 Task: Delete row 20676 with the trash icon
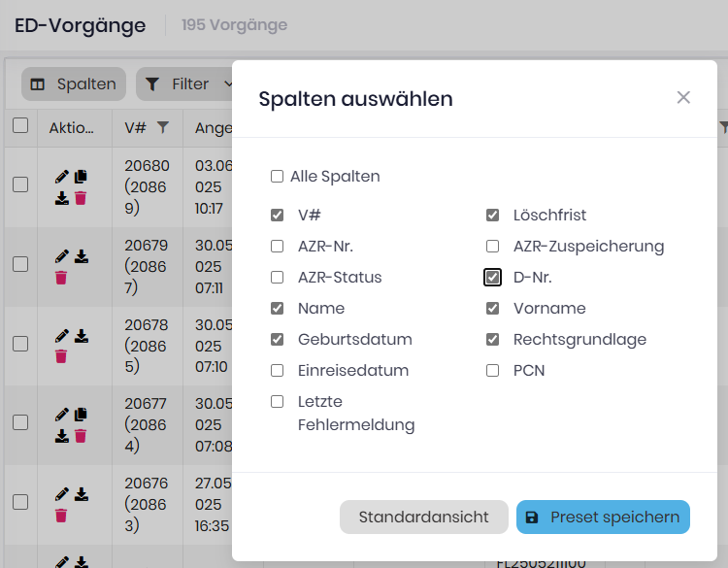pyautogui.click(x=61, y=516)
